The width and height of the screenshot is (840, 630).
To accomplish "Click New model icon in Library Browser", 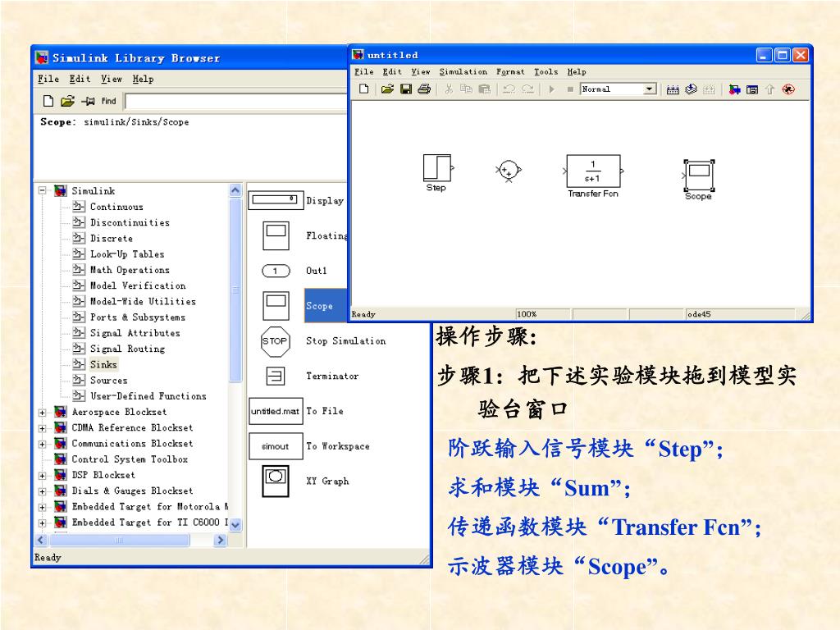I will [x=48, y=101].
